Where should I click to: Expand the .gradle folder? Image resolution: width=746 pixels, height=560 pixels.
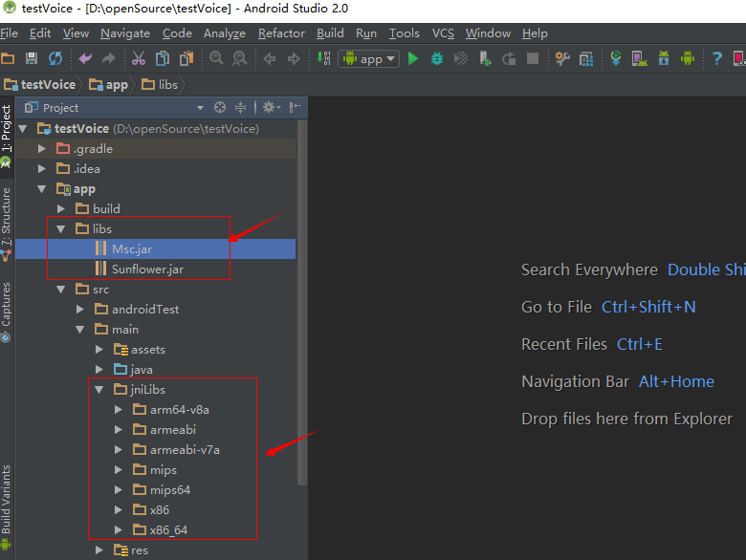tap(42, 149)
